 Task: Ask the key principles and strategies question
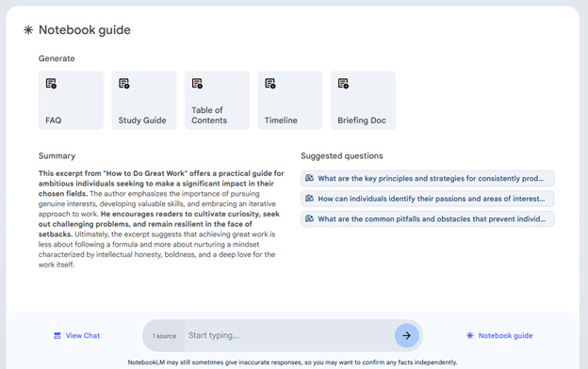pyautogui.click(x=428, y=178)
